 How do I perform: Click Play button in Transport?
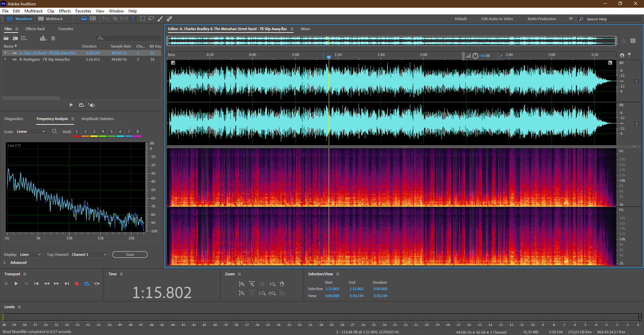click(x=16, y=284)
